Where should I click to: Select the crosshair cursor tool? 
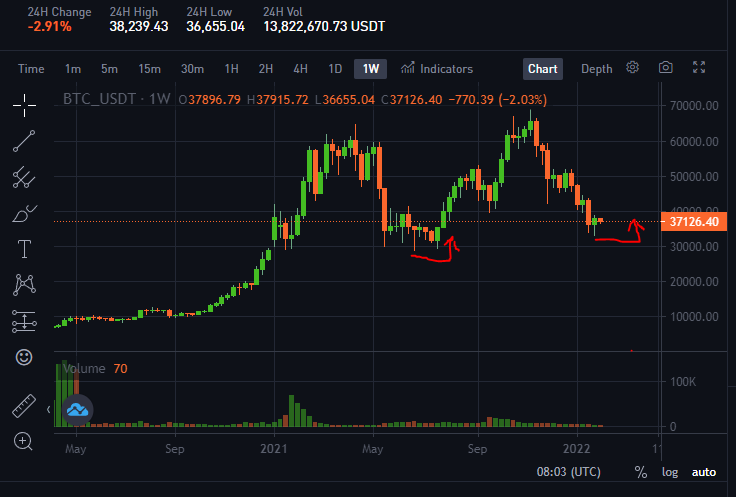click(24, 105)
